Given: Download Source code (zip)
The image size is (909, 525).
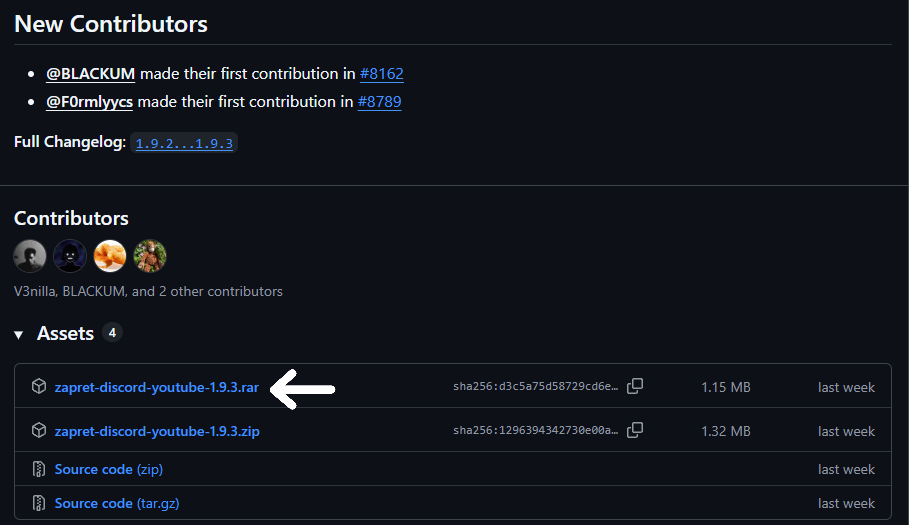Looking at the screenshot, I should (108, 469).
